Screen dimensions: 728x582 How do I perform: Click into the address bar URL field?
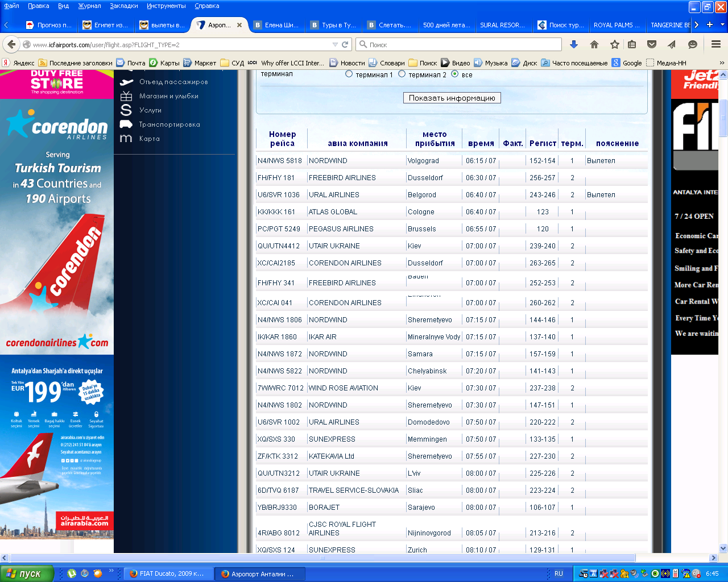(181, 44)
